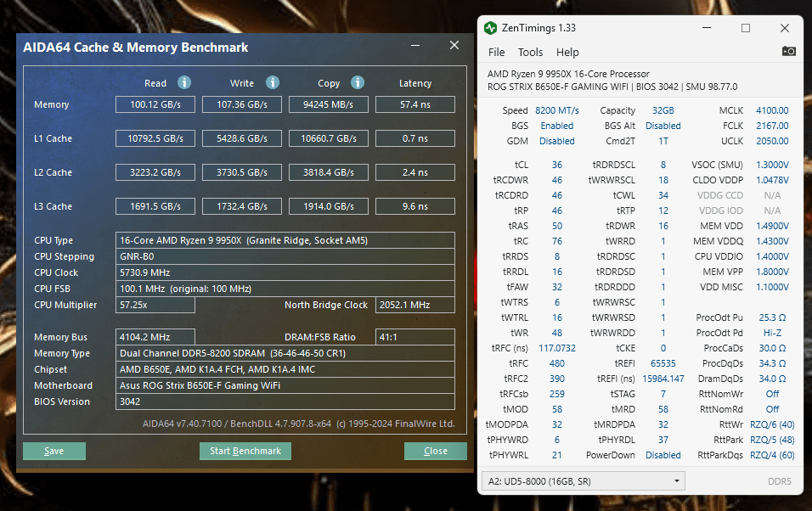Click the ZenTimings app logo icon
This screenshot has width=812, height=511.
pos(490,28)
